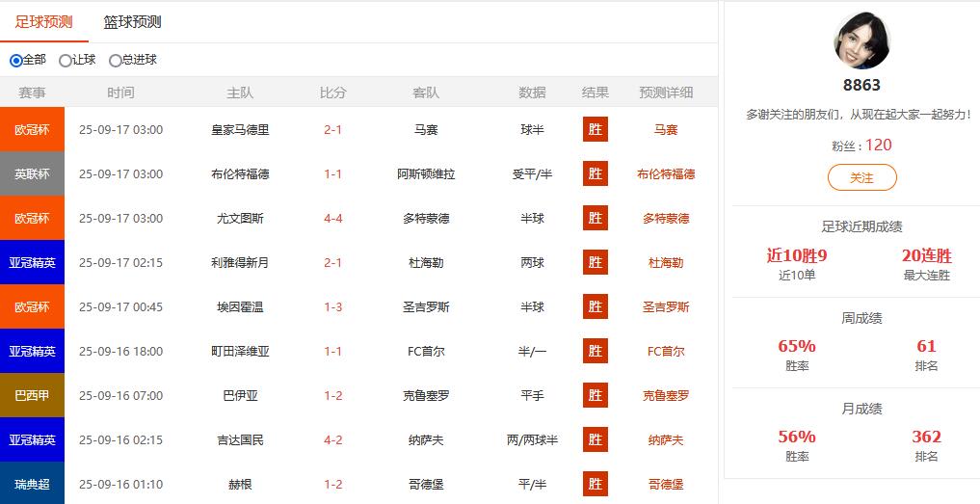Open 布伦特福德 prediction detail link
This screenshot has height=504, width=980.
(x=666, y=174)
